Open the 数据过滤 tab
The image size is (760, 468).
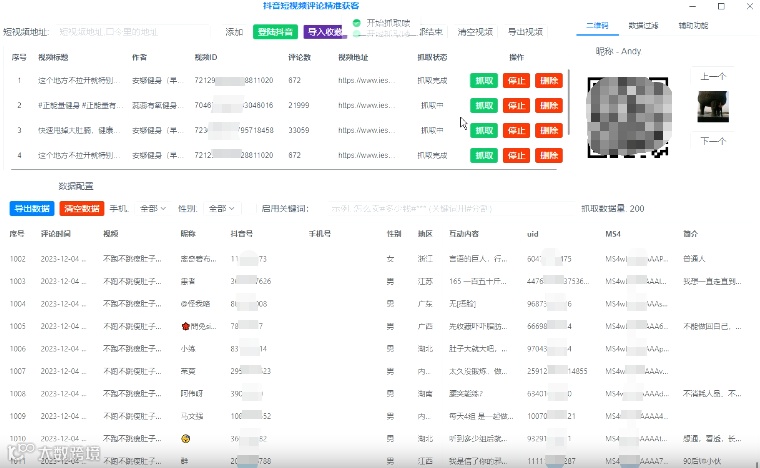[x=643, y=26]
